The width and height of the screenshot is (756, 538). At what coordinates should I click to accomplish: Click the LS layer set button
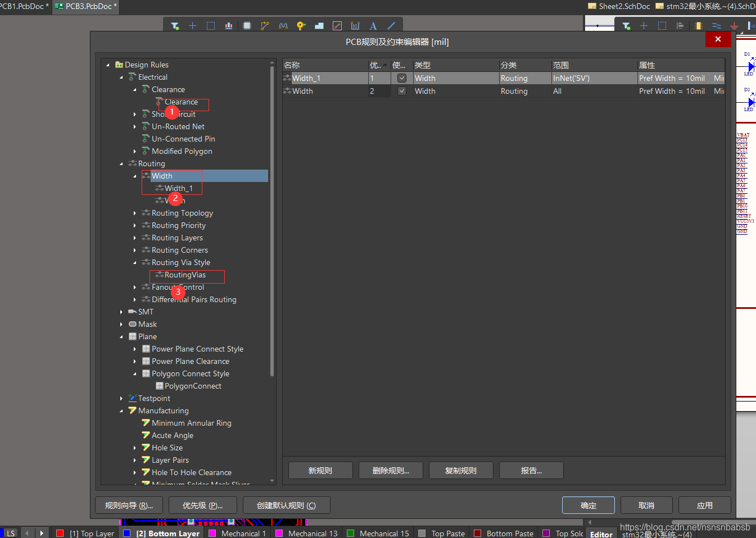(x=11, y=533)
